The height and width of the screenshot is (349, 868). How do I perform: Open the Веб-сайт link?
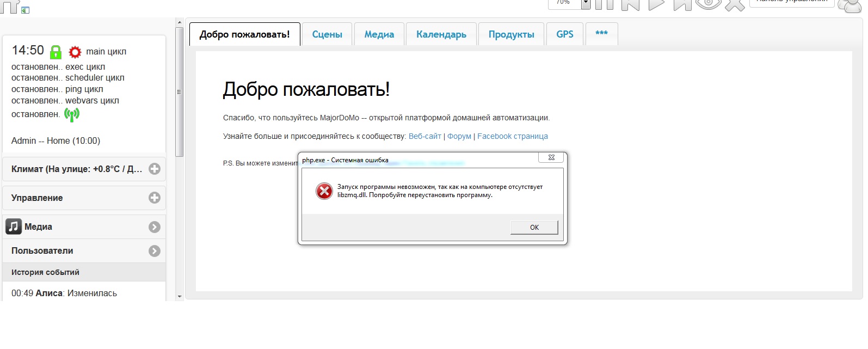click(425, 136)
